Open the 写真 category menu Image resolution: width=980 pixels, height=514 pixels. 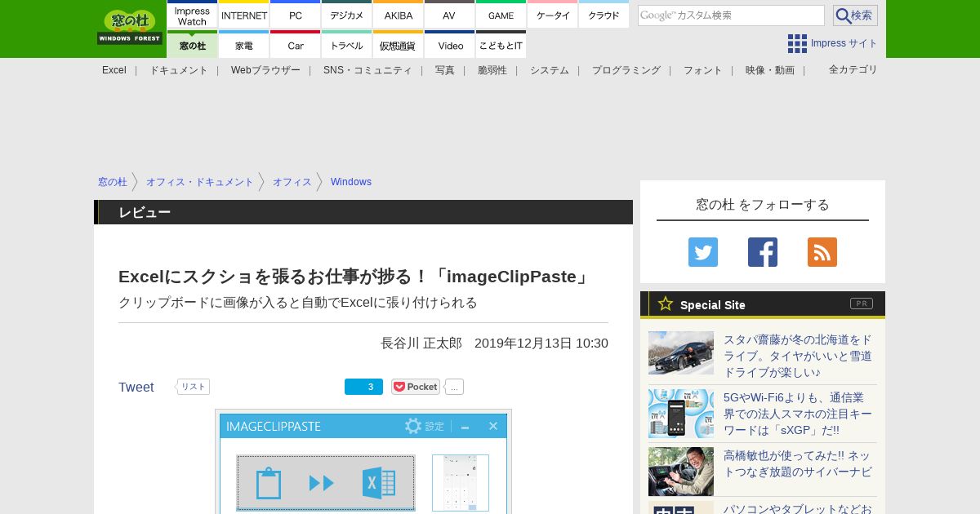point(445,70)
